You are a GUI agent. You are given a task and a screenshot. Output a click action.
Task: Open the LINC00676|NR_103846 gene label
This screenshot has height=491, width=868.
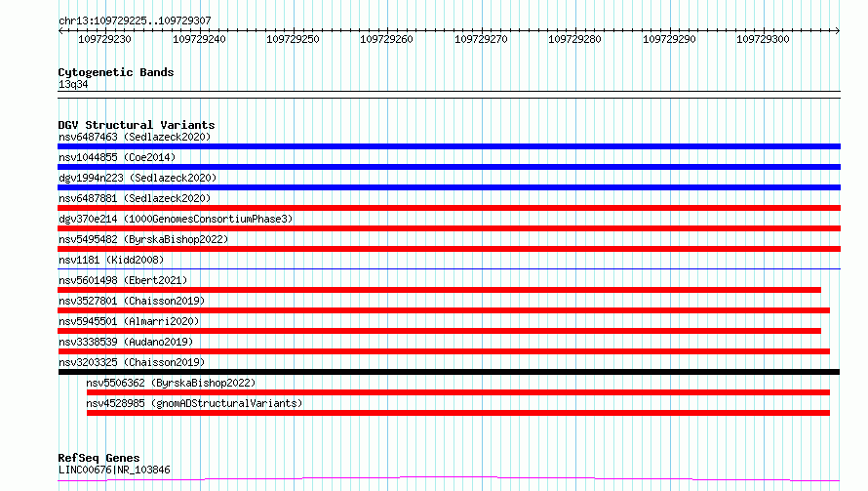(x=114, y=470)
